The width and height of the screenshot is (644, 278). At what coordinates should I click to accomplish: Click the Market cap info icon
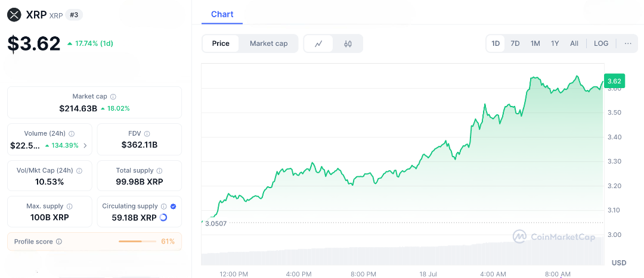[x=113, y=96]
